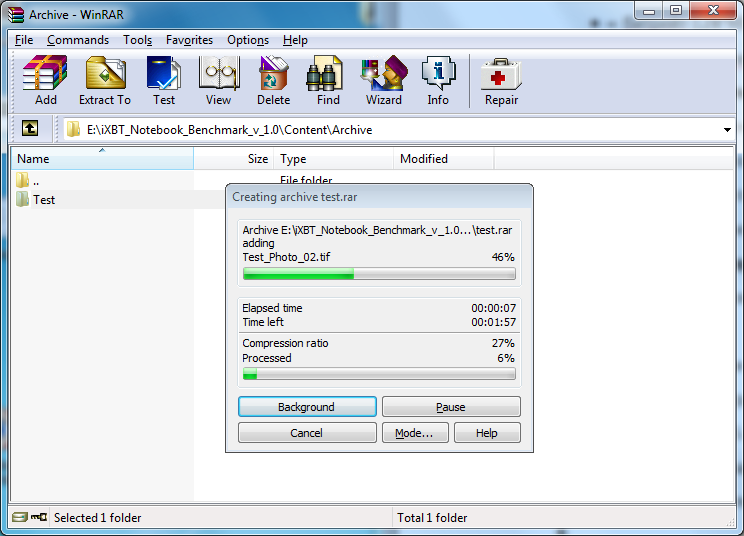
Task: Click the Delete files toolbar icon
Action: (x=273, y=81)
